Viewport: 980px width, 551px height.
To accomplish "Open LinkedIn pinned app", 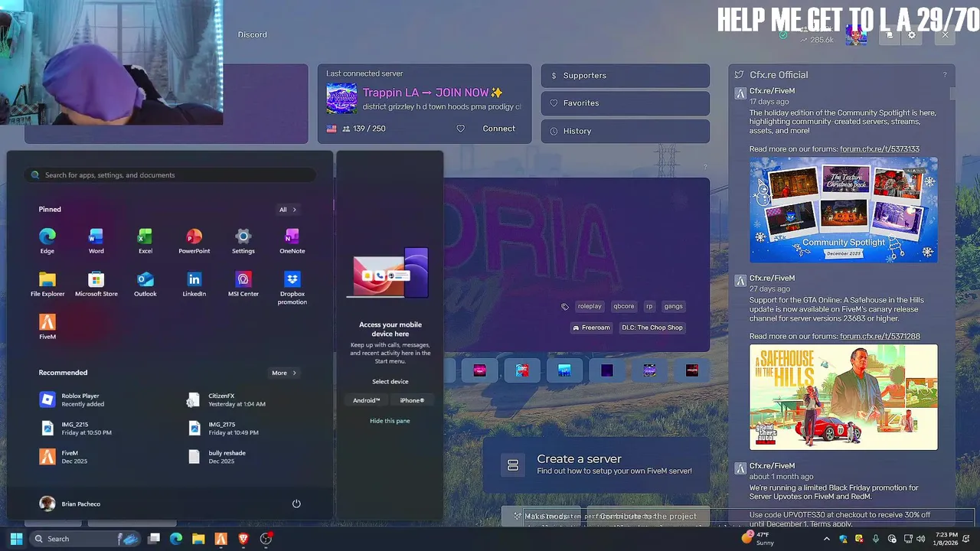I will point(194,283).
